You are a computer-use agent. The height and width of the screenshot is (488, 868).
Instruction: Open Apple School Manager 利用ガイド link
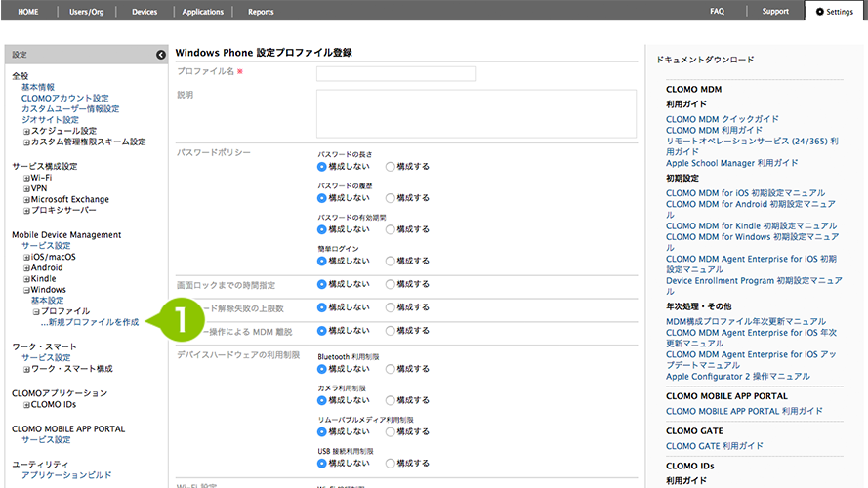pos(732,163)
